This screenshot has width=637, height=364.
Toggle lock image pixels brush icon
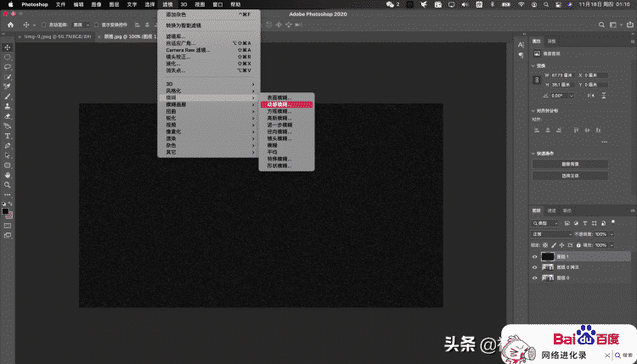(x=554, y=245)
